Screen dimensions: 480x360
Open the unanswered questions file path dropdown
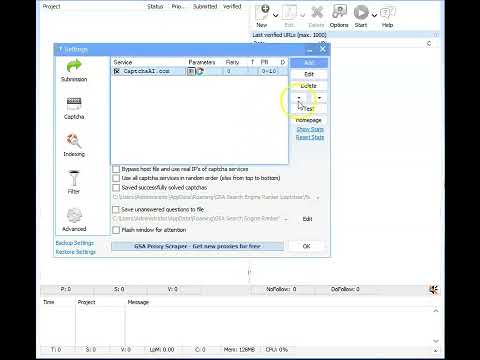click(286, 219)
